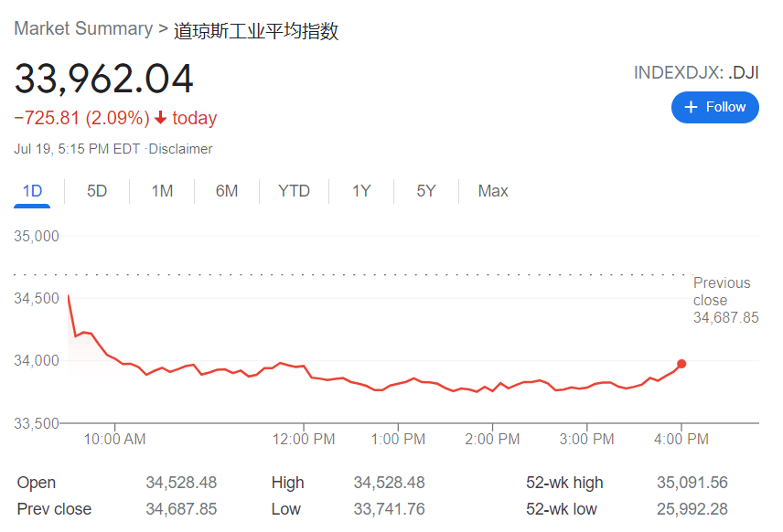Switch to the 5D tab
The height and width of the screenshot is (532, 783).
[x=97, y=191]
